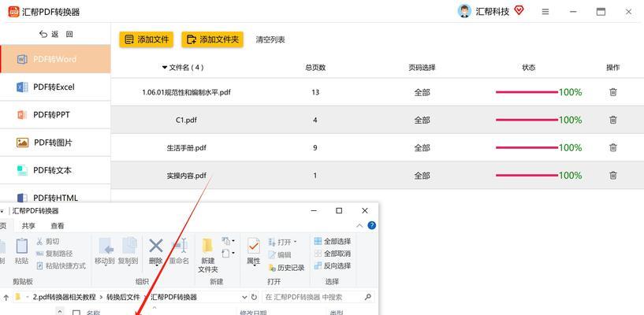This screenshot has height=315, width=644.
Task: Clear the list with 清空列表
Action: (270, 40)
